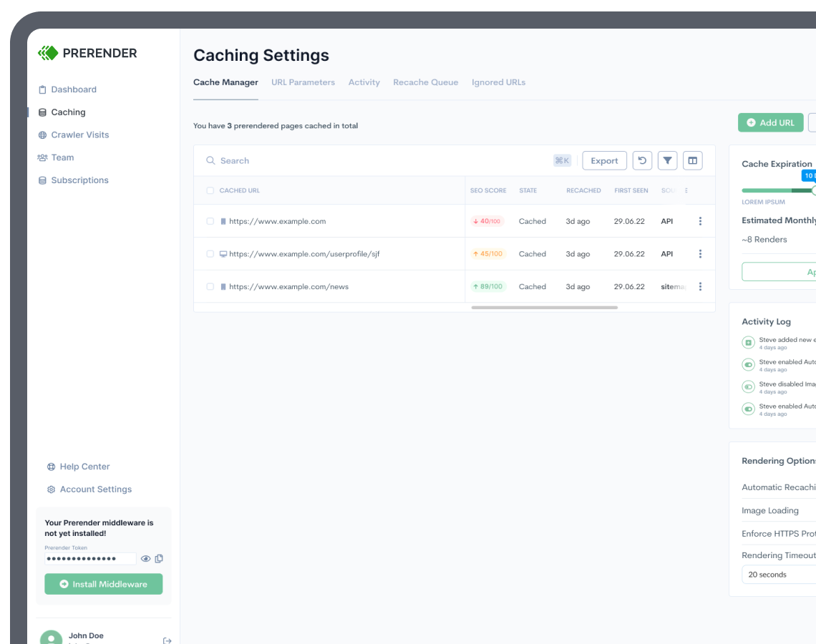Click the https://www.example.com/news URL text
The width and height of the screenshot is (816, 644).
tap(289, 287)
